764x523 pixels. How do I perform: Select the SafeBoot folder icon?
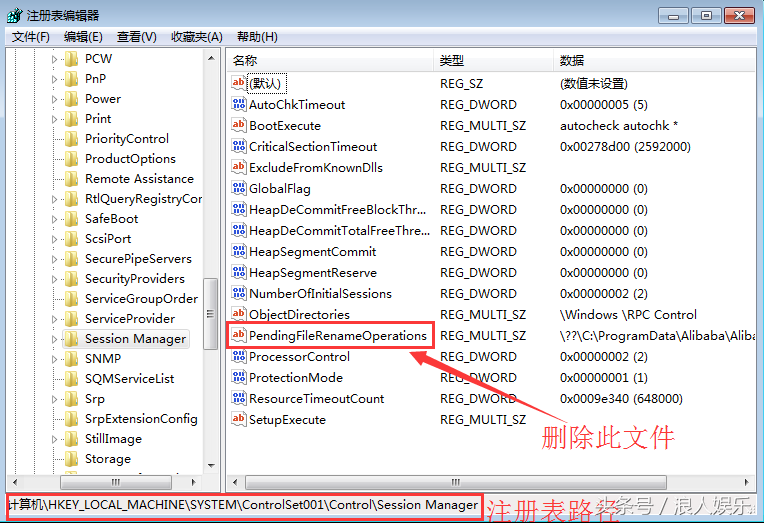coord(72,219)
